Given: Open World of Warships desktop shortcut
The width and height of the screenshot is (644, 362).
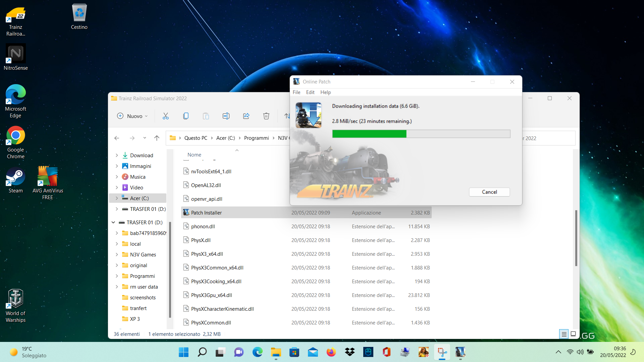Looking at the screenshot, I should pos(16,306).
